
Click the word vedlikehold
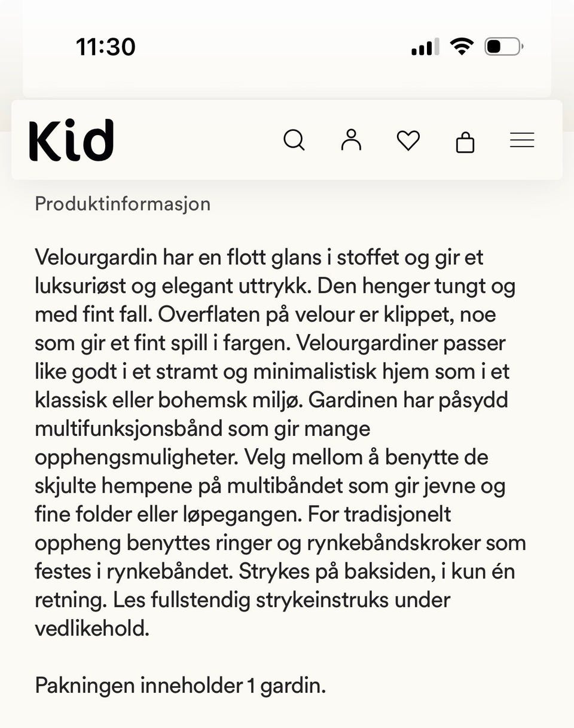[91, 629]
